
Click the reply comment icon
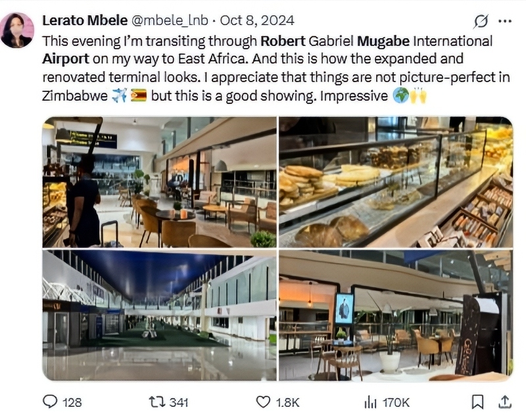(50, 402)
